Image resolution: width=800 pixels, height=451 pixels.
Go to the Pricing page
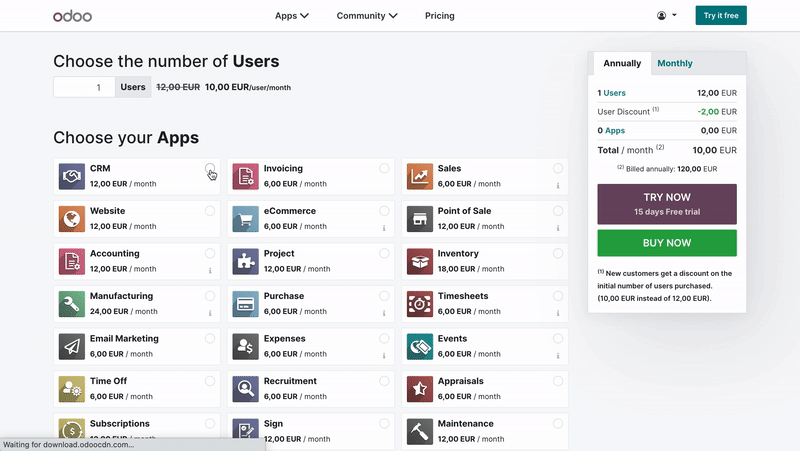coord(439,16)
